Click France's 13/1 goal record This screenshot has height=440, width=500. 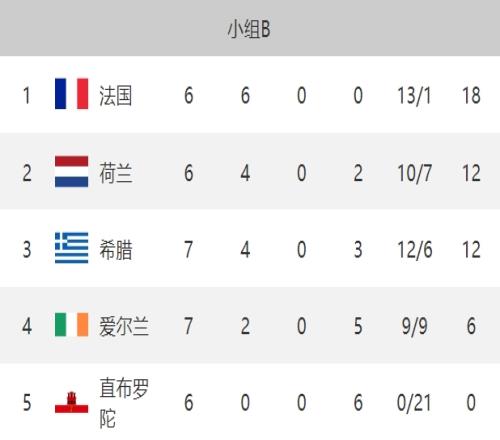tap(414, 96)
